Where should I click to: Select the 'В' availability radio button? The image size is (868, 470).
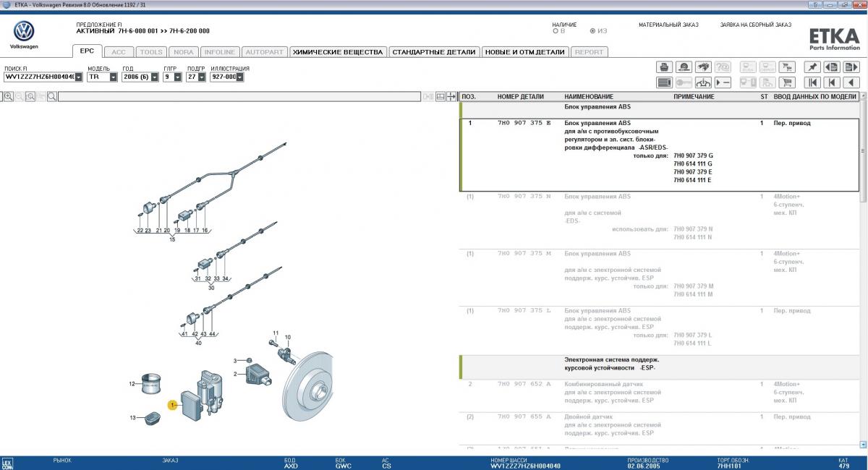(556, 31)
